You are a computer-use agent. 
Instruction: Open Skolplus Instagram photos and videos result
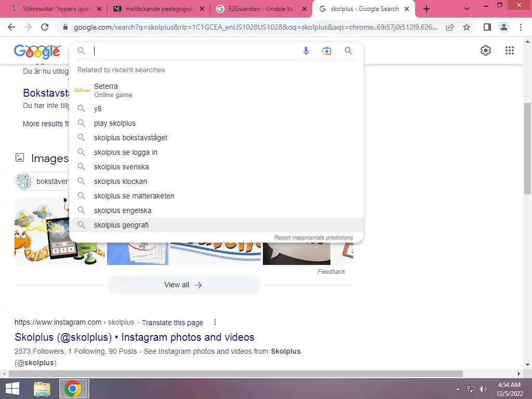135,337
